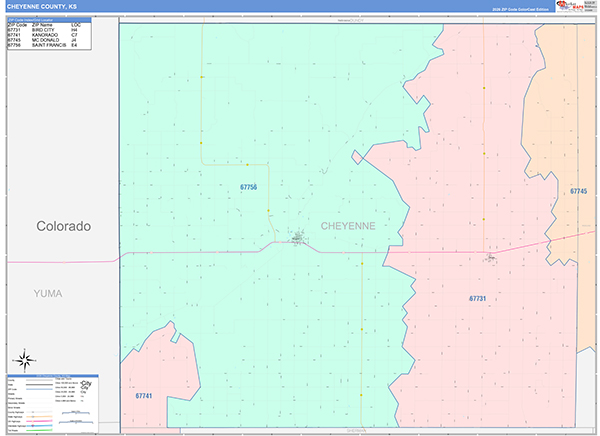Click the ZIP code 67756 label
Viewport: 600px width, 436px height.
(248, 187)
